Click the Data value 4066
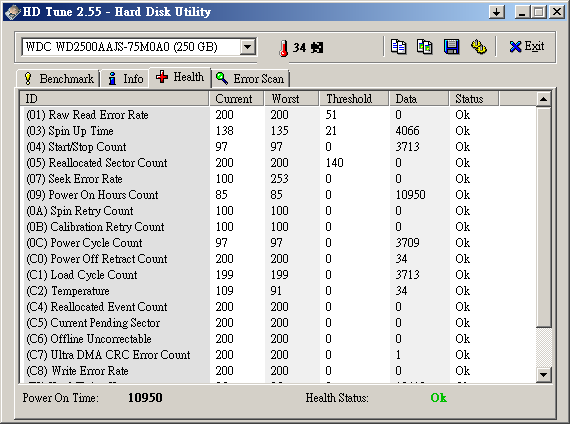570x424 pixels. [408, 131]
